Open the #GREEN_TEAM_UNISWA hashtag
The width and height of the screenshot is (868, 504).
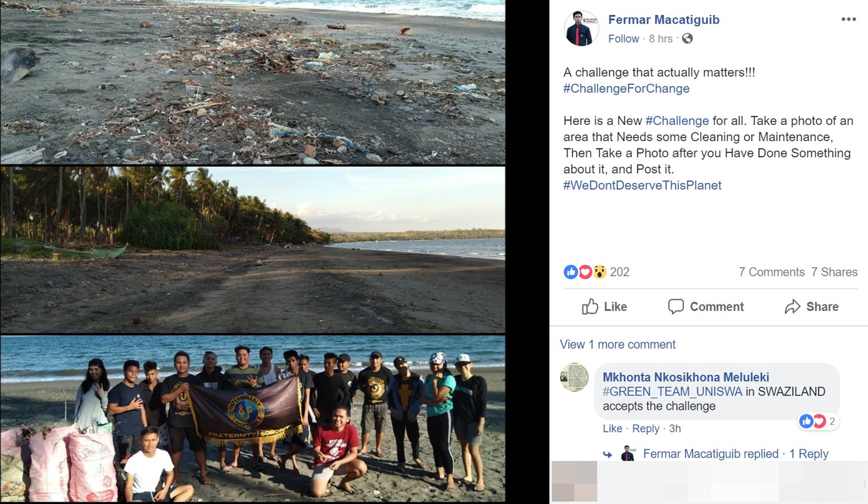pyautogui.click(x=673, y=392)
